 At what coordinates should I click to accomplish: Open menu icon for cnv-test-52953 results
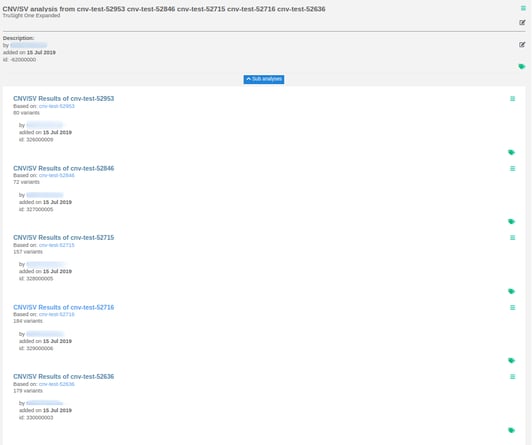512,99
